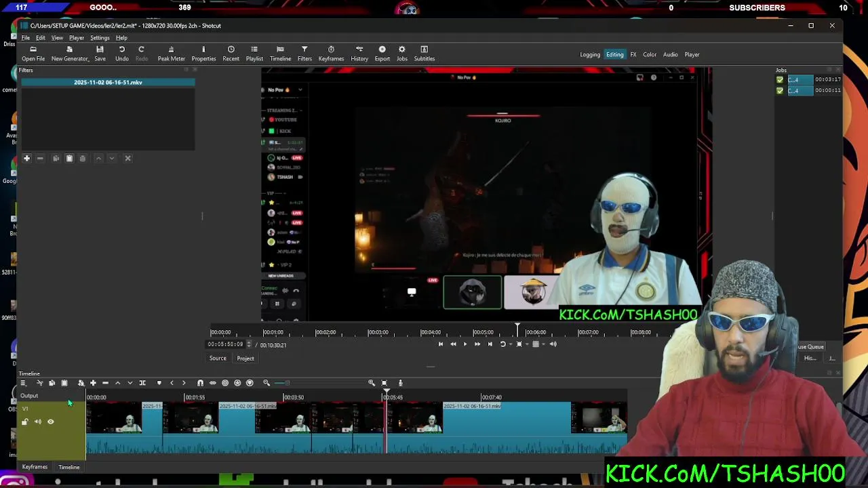
Task: Toggle the Timeline panel from toolbar
Action: point(280,54)
